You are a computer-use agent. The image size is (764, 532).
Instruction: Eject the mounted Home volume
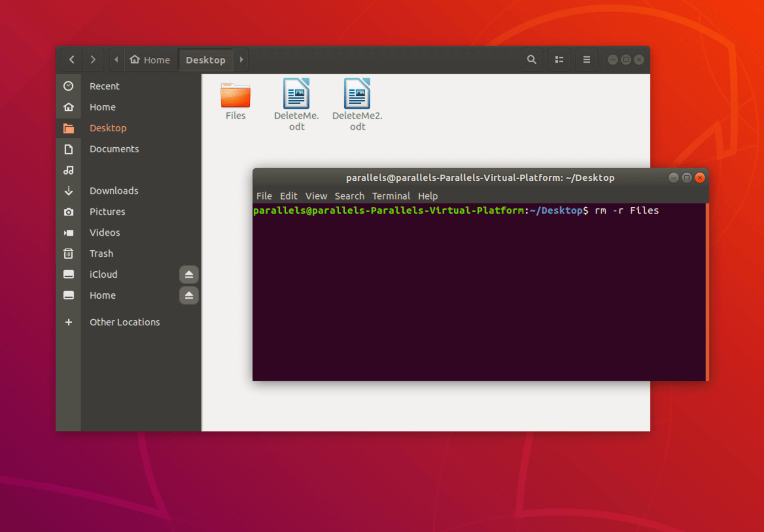click(x=189, y=295)
